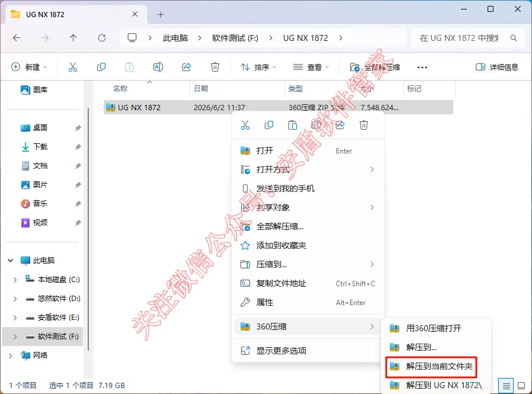Open the 压缩到... submenu
532x394 pixels.
pos(308,264)
